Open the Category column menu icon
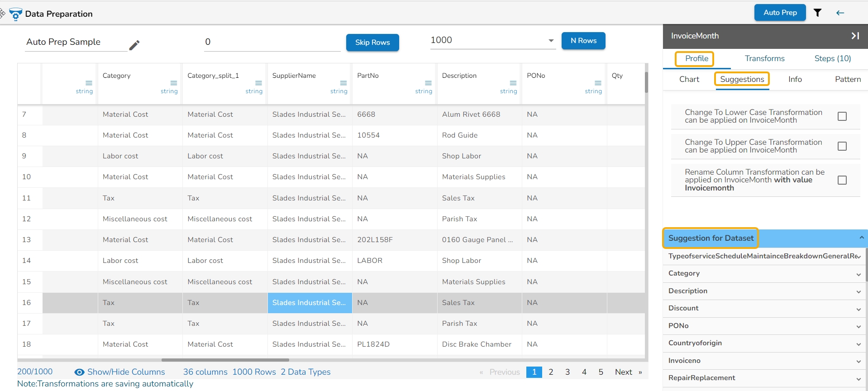The width and height of the screenshot is (868, 391). (x=173, y=83)
